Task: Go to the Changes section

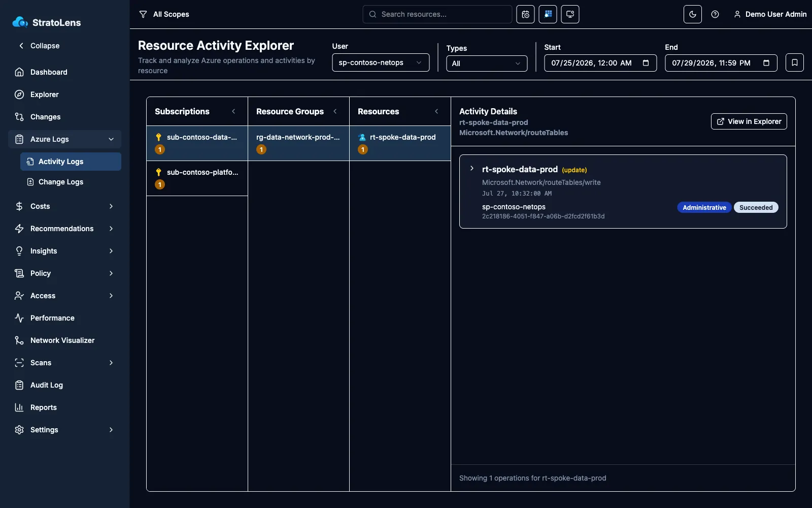Action: [x=64, y=117]
